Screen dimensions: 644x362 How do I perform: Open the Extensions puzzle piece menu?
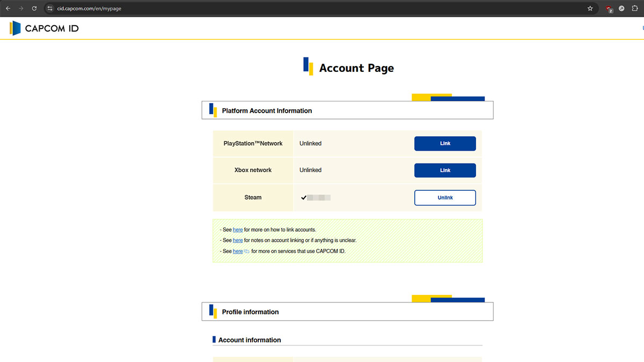point(634,9)
